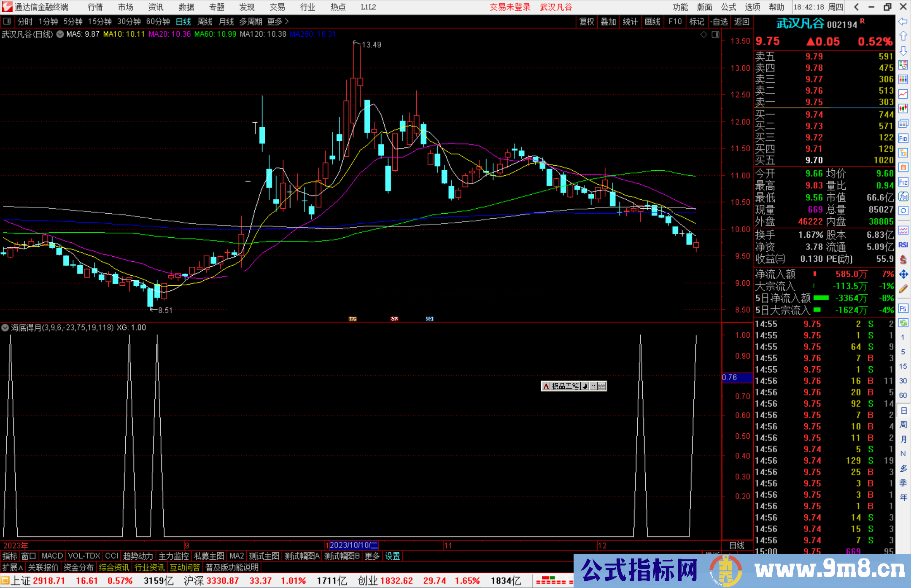Toggle the 海底得月 indicator circle button
This screenshot has width=911, height=588.
(5, 328)
